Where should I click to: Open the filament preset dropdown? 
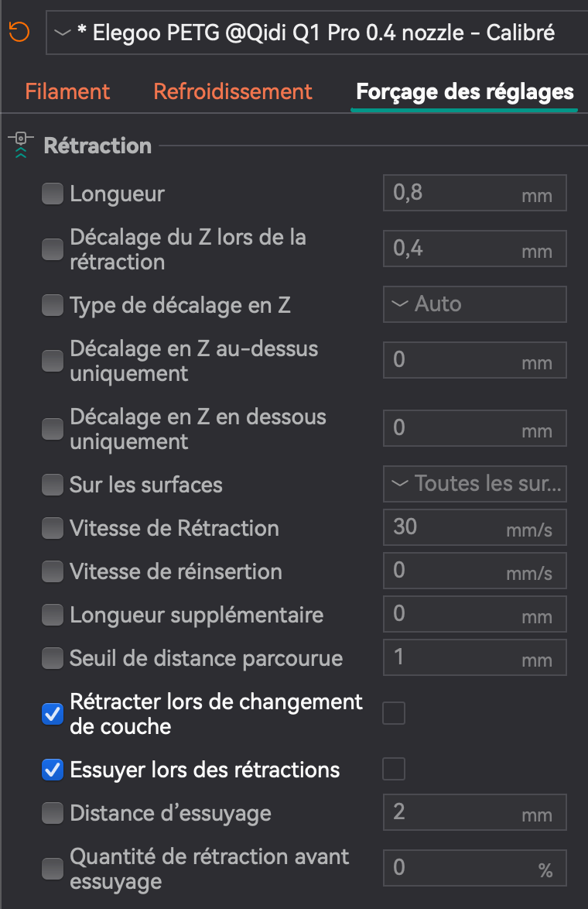[x=317, y=34]
